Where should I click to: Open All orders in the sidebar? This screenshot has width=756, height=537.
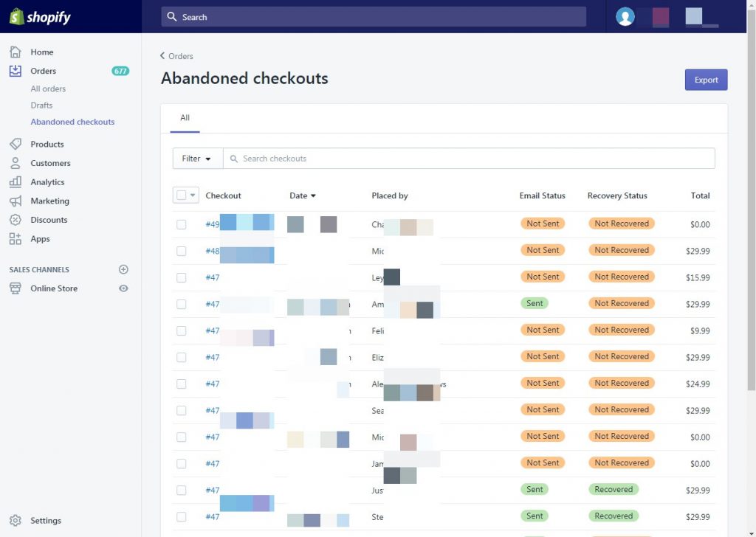[48, 89]
